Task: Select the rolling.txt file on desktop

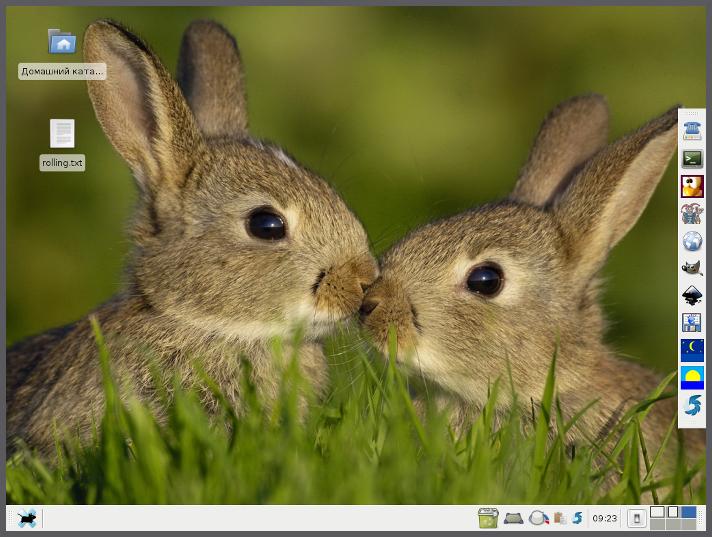Action: click(x=62, y=134)
